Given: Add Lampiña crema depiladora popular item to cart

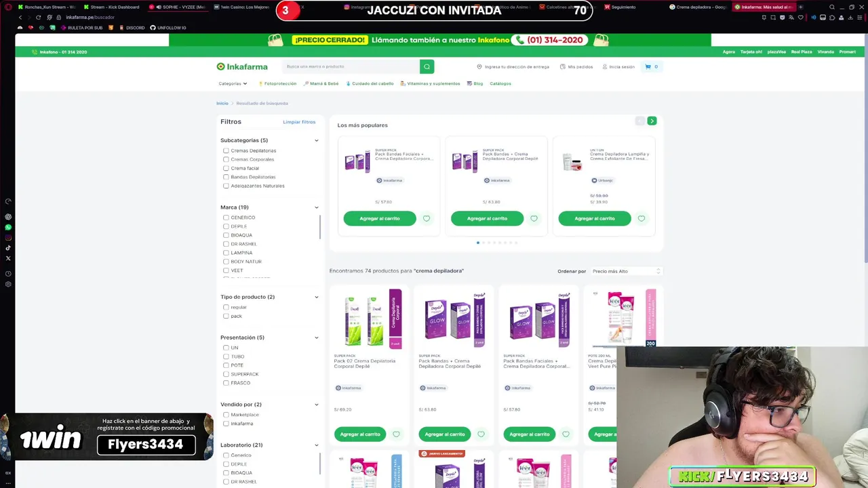Looking at the screenshot, I should tap(595, 218).
